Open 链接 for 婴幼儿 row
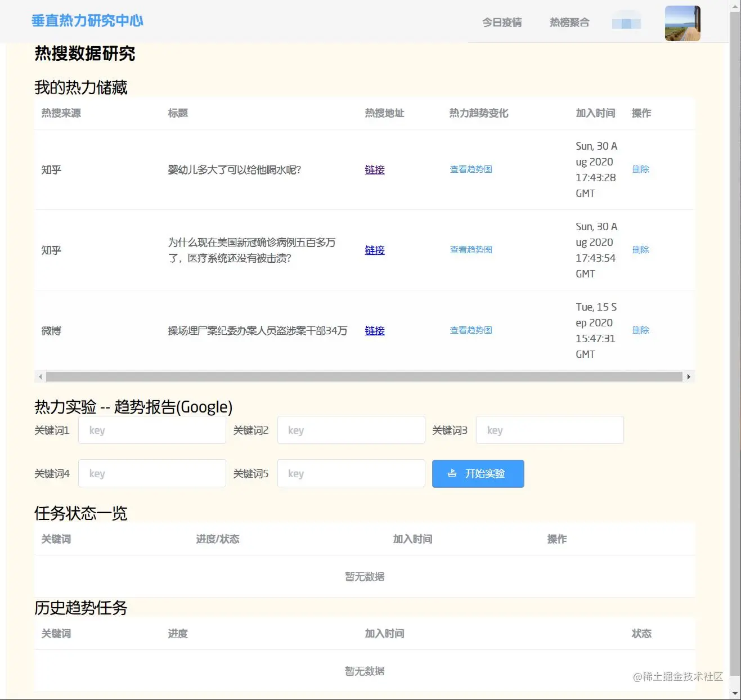This screenshot has width=741, height=700. (375, 169)
